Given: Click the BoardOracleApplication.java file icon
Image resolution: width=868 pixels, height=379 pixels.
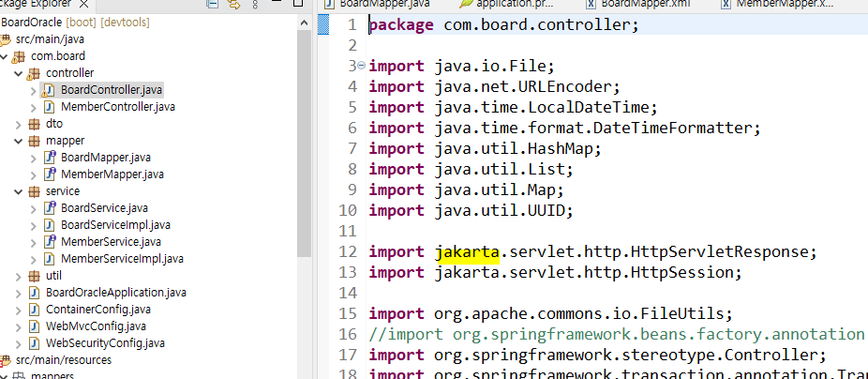Looking at the screenshot, I should pos(35,293).
